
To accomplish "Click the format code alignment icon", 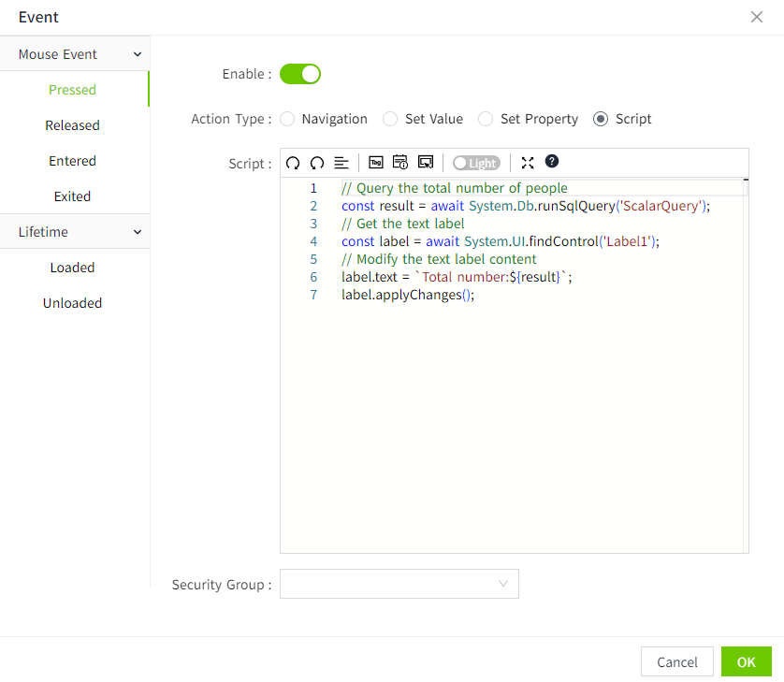I will [x=341, y=163].
